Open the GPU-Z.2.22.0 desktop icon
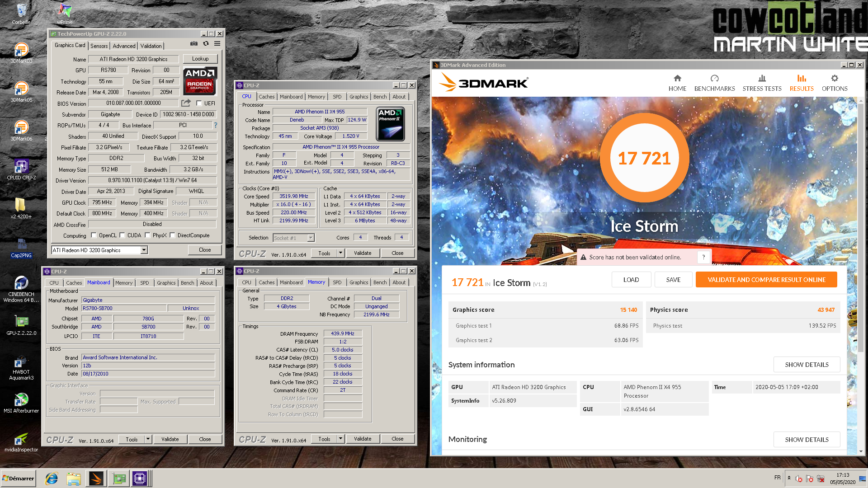 [x=21, y=324]
